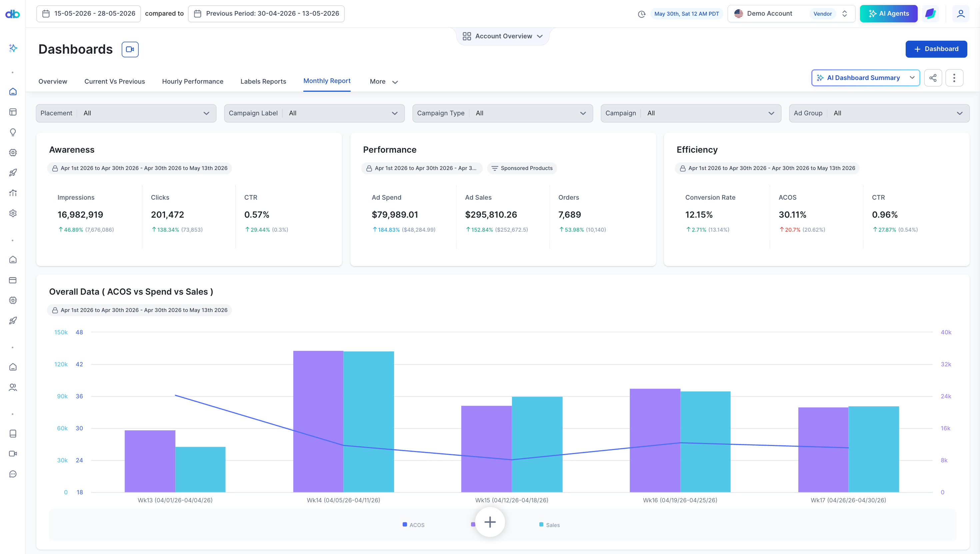Click lock icon on Efficiency date chip
Screen dimensions: 980x554
[x=683, y=168]
